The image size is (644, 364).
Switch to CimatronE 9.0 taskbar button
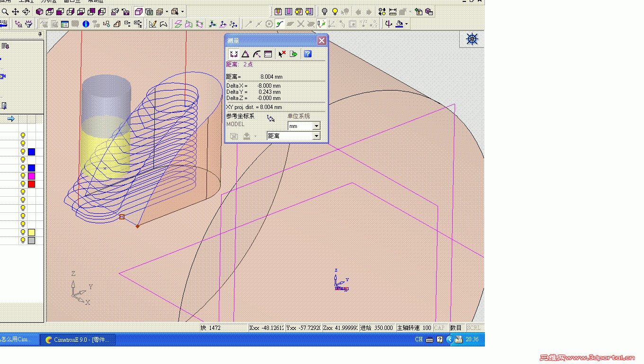[x=77, y=339]
